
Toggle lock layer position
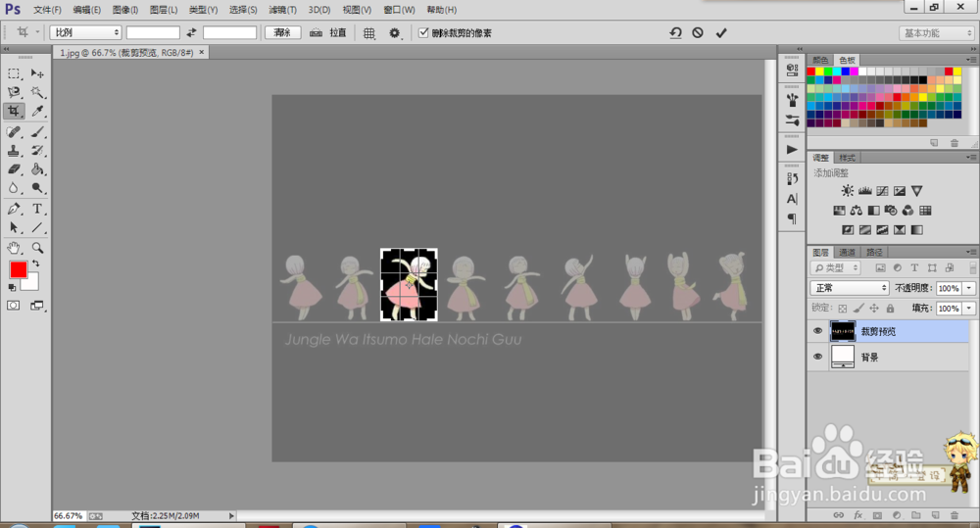(874, 308)
